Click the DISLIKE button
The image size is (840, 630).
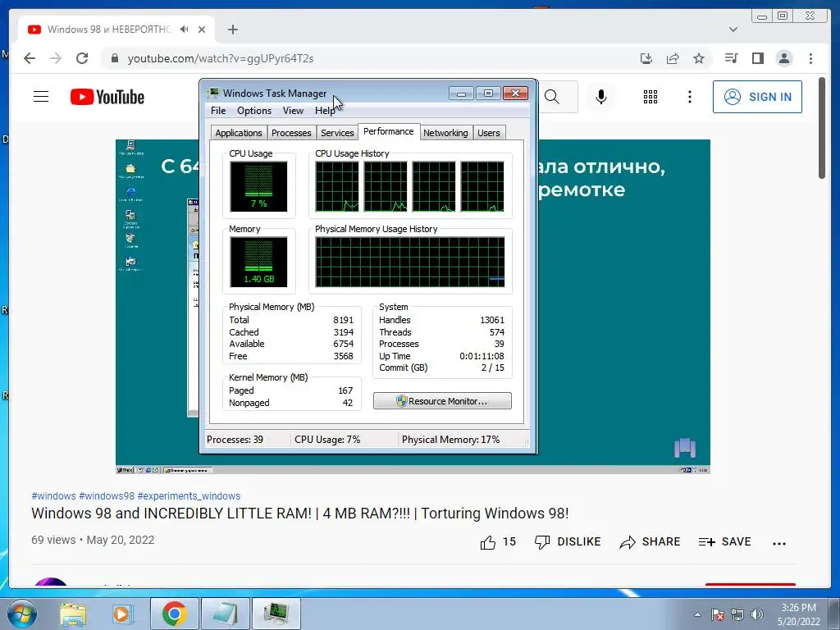[568, 542]
